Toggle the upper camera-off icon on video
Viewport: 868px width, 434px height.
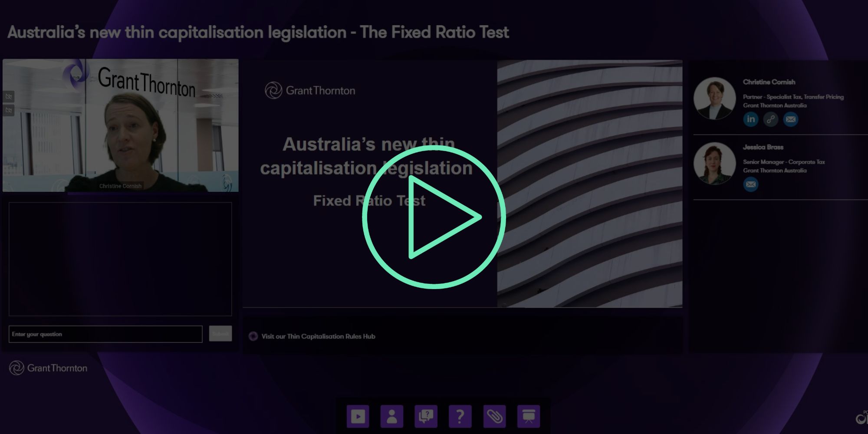pyautogui.click(x=9, y=96)
